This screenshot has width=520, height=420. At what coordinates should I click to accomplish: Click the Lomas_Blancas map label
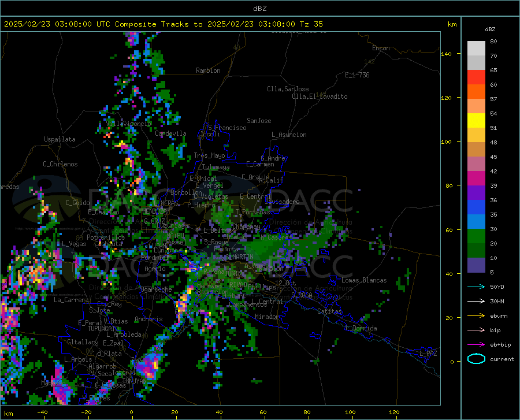coord(364,280)
